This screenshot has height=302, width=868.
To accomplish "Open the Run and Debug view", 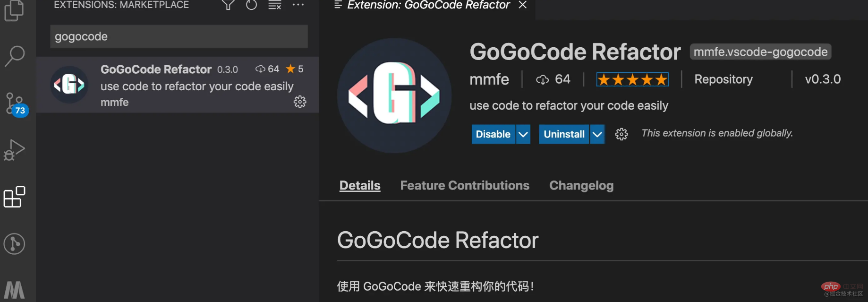I will (14, 150).
